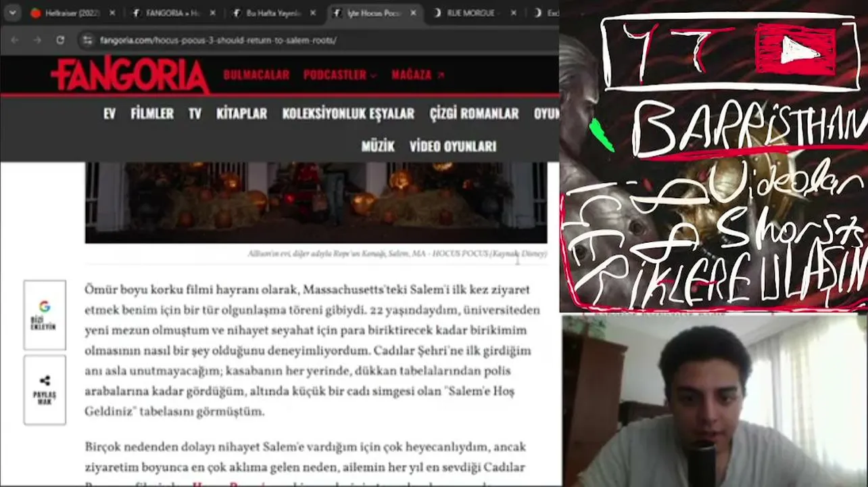
Task: Close the Hellraiser (2022) tab
Action: point(112,13)
